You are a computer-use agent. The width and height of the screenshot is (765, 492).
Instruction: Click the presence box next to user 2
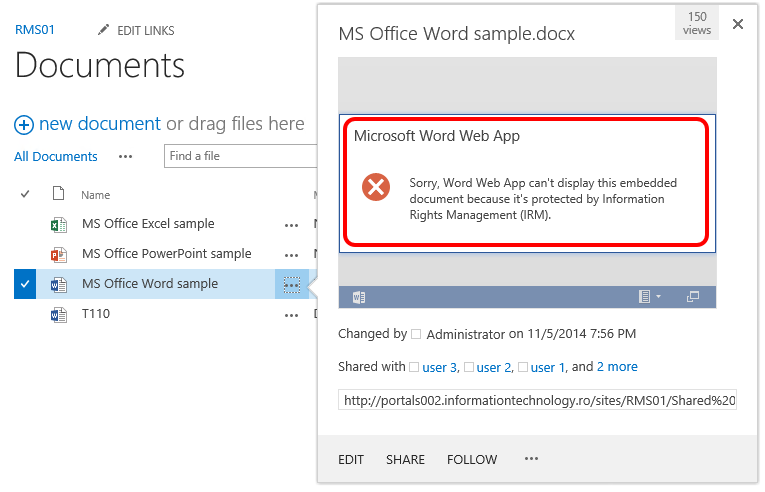(x=468, y=367)
